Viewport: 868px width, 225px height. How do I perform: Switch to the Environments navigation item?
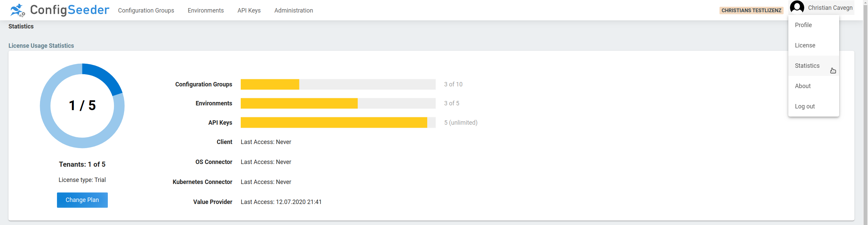point(205,10)
